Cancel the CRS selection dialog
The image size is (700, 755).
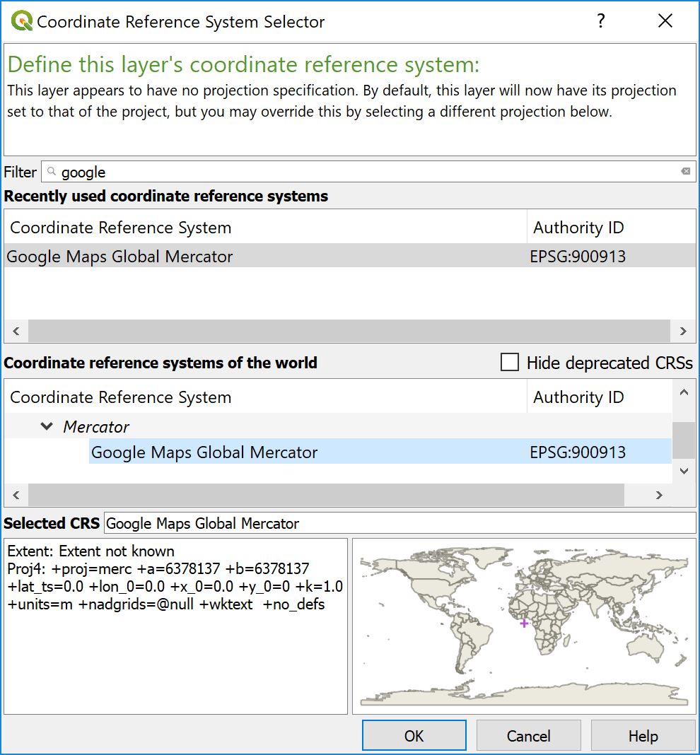(528, 735)
